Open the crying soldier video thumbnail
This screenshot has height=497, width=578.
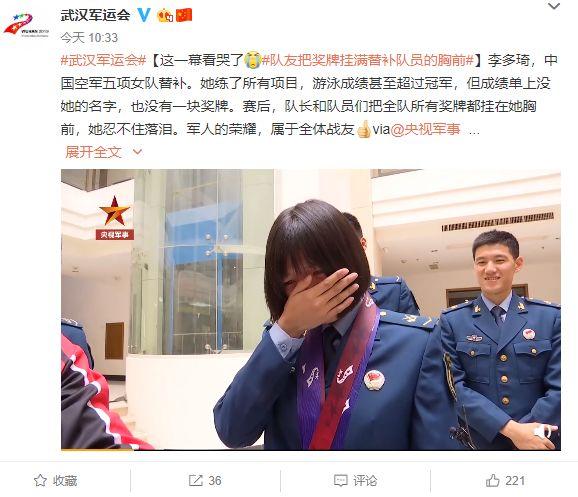[x=311, y=310]
